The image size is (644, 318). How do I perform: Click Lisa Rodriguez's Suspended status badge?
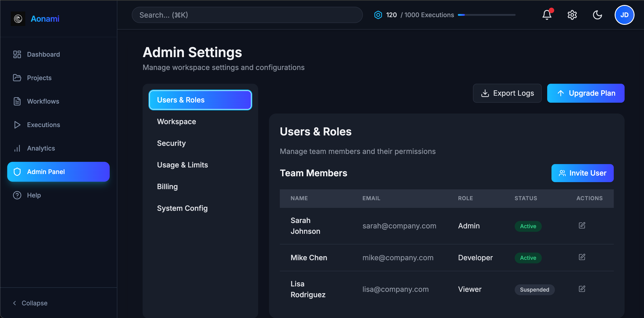point(535,290)
